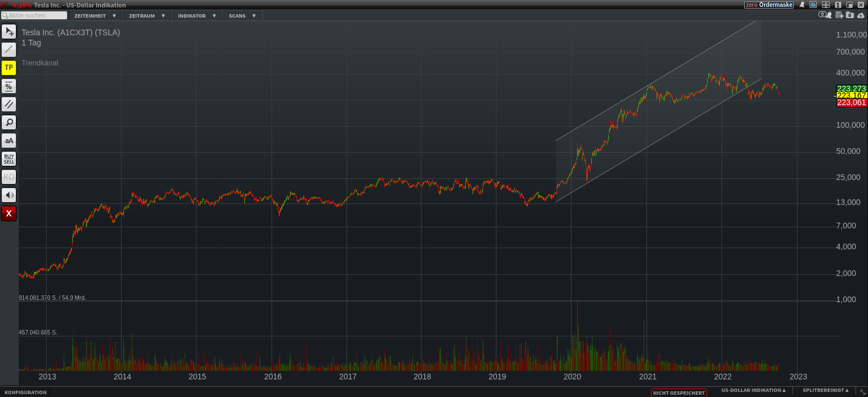This screenshot has width=868, height=397.
Task: Click the resize arrows icon in bottom corner
Action: click(862, 392)
